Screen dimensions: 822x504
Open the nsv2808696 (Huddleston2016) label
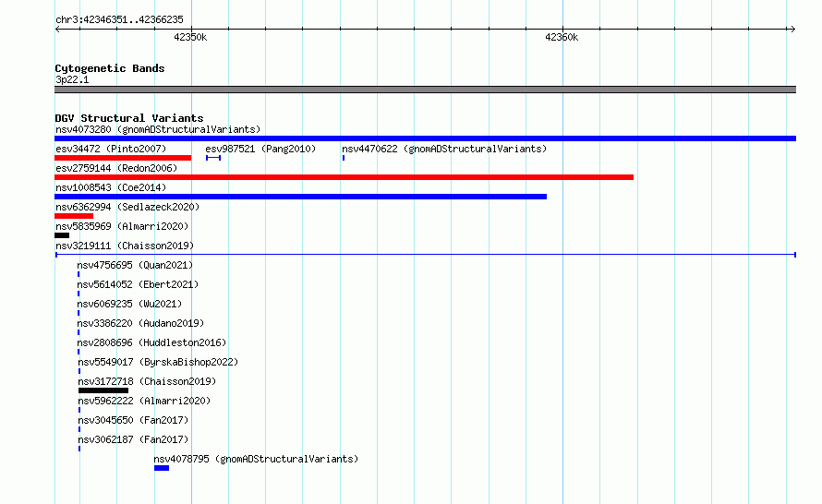point(151,342)
